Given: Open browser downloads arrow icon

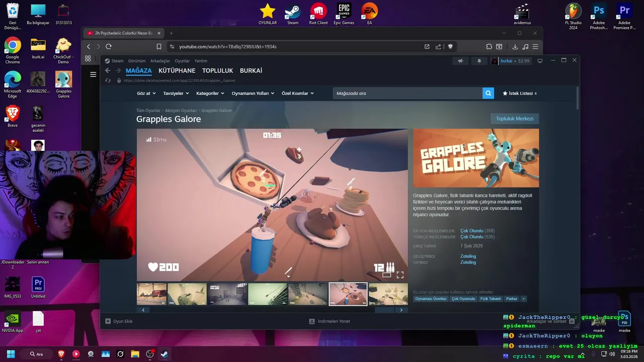Looking at the screenshot, I should click(x=515, y=47).
